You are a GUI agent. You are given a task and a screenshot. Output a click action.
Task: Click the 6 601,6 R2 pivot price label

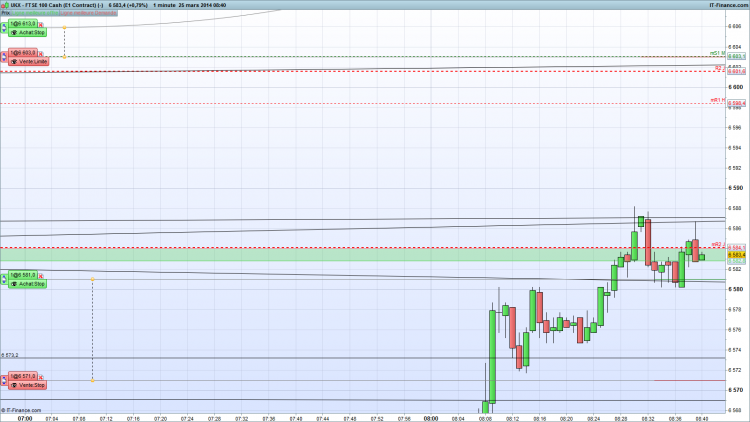[x=737, y=71]
